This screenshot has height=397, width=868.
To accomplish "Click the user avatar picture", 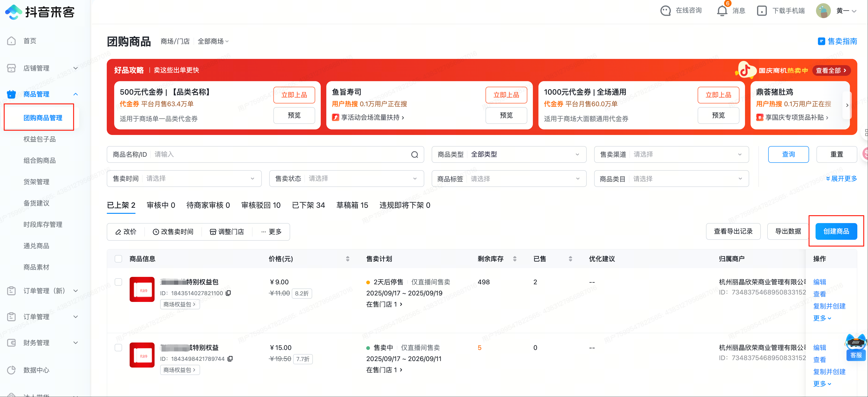I will coord(823,11).
